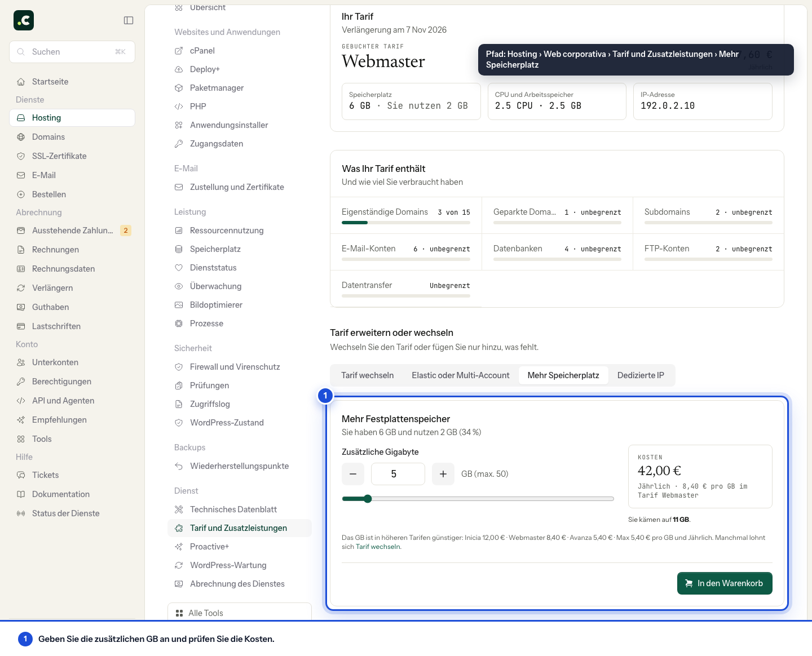Image resolution: width=812 pixels, height=656 pixels.
Task: Click the Technisches Datenblatt tools icon
Action: click(x=179, y=509)
